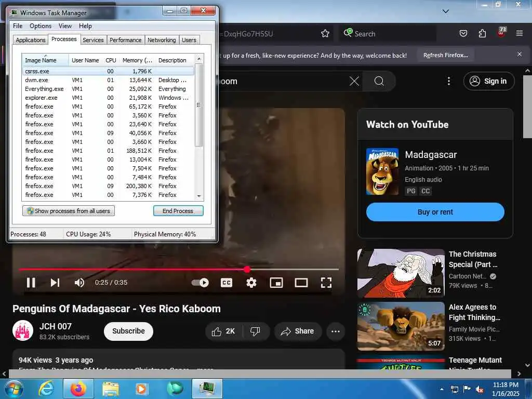Toggle the autoplay switch
This screenshot has height=399, width=532.
point(200,283)
